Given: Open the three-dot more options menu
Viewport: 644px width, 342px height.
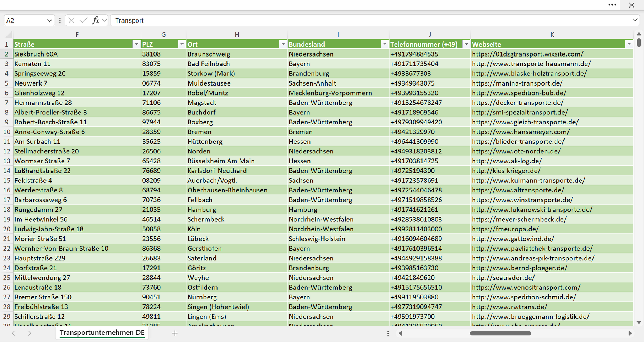Looking at the screenshot, I should pyautogui.click(x=612, y=5).
